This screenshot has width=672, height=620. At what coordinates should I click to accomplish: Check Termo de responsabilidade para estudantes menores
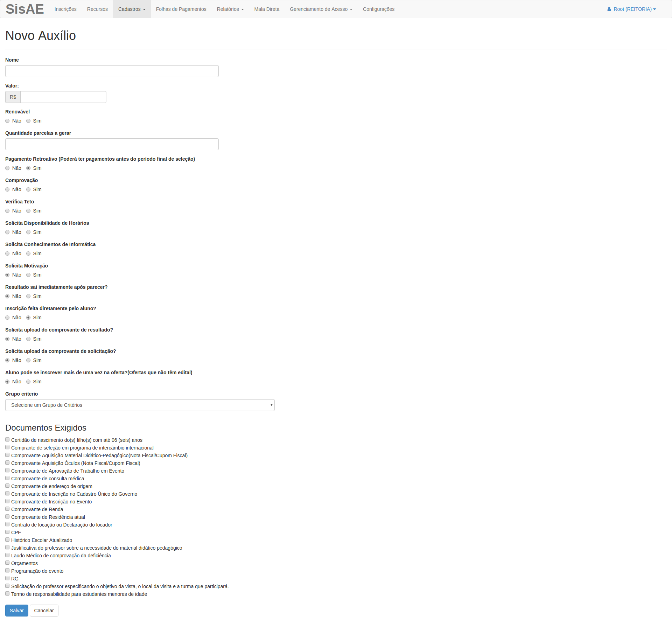[x=7, y=593]
